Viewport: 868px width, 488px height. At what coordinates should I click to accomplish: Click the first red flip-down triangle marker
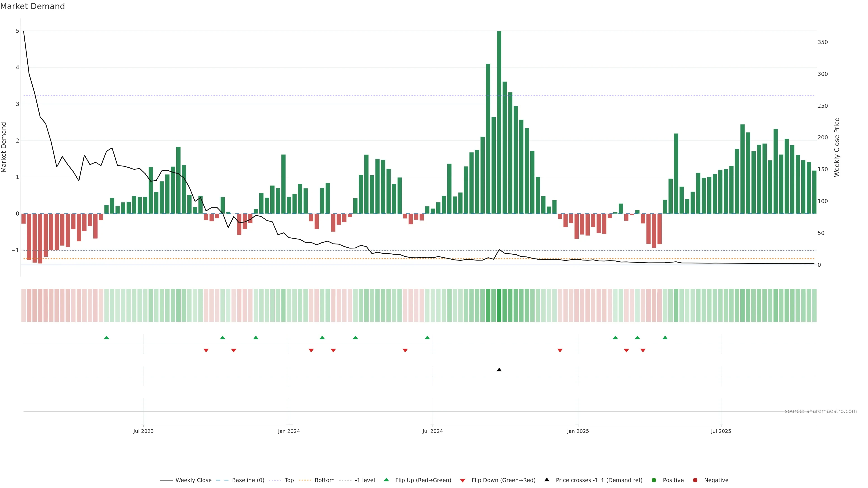pos(206,351)
